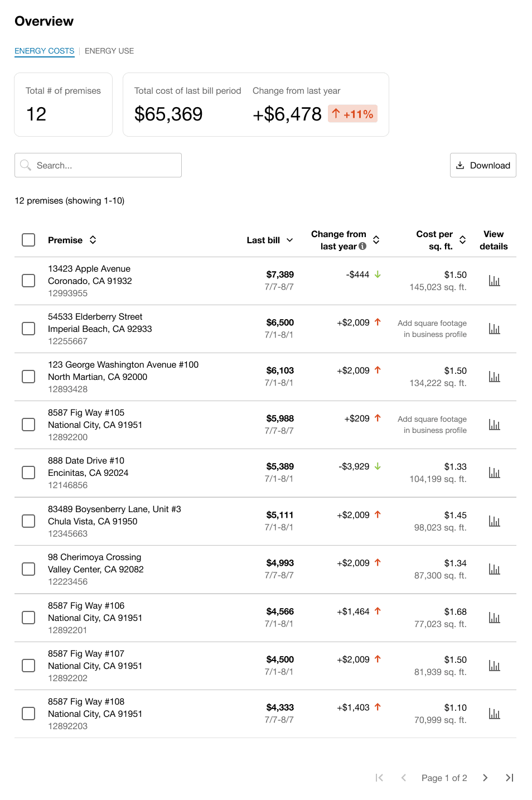The width and height of the screenshot is (532, 800).
Task: Show details chart for 98 Cherimoya Crossing
Action: pos(494,569)
